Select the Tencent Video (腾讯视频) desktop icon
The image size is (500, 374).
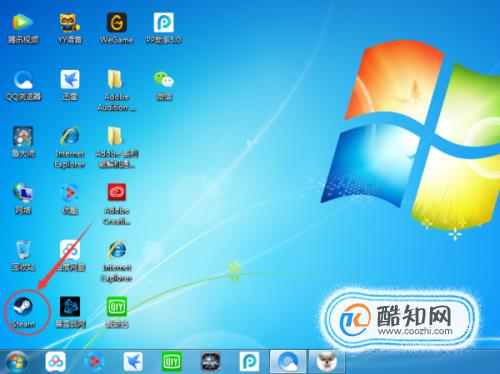click(23, 29)
